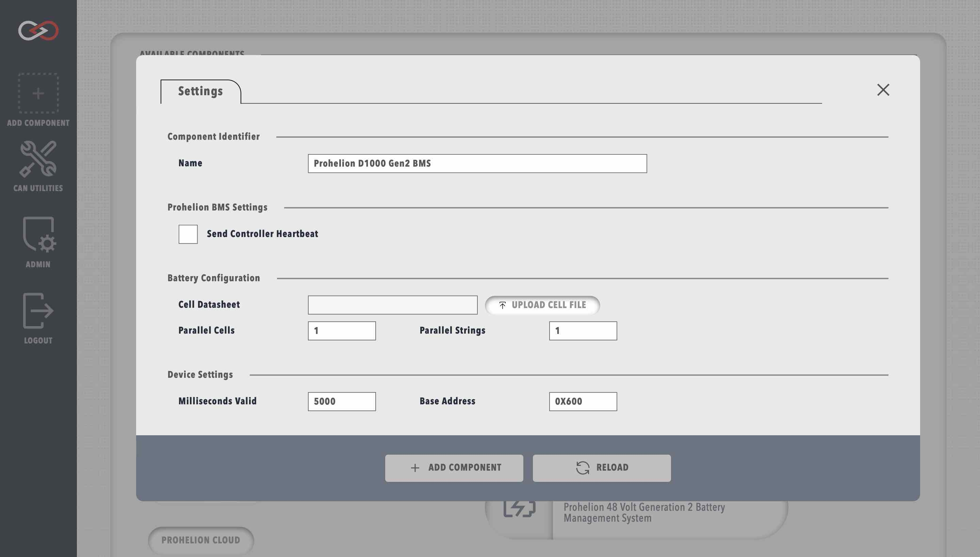This screenshot has width=980, height=557.
Task: Click the Reload button
Action: pos(602,468)
